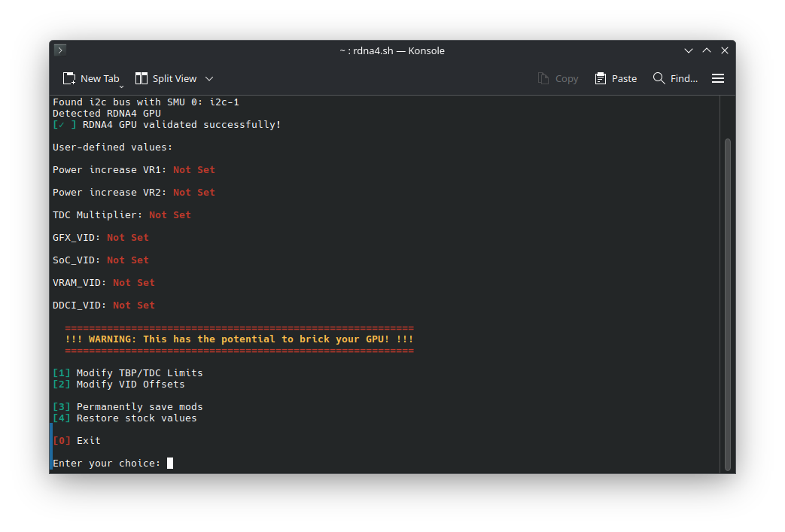Click the terminal vertical scrollbar
The width and height of the screenshot is (785, 532).
point(727,301)
